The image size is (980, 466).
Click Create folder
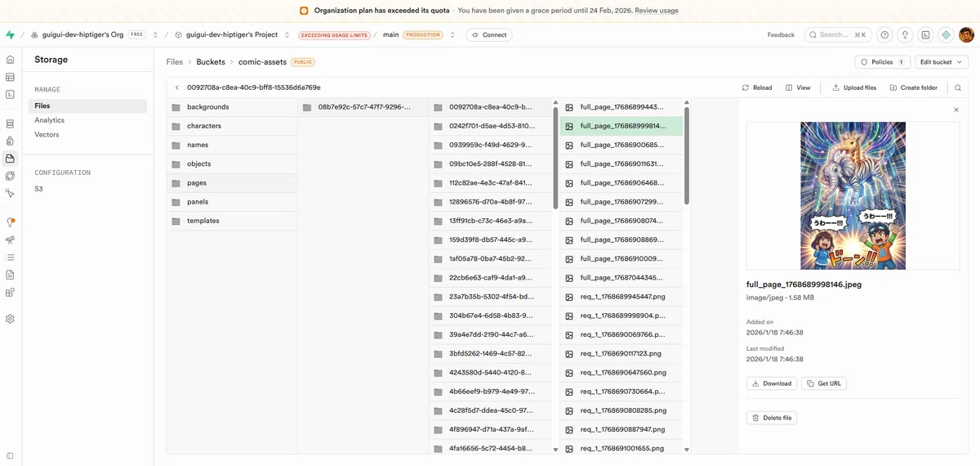(913, 87)
